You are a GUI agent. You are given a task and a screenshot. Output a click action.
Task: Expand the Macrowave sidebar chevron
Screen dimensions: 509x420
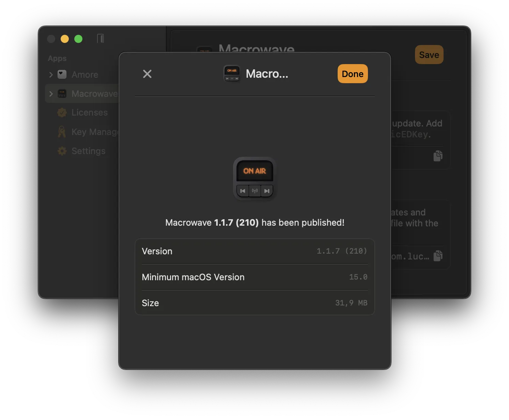point(51,94)
